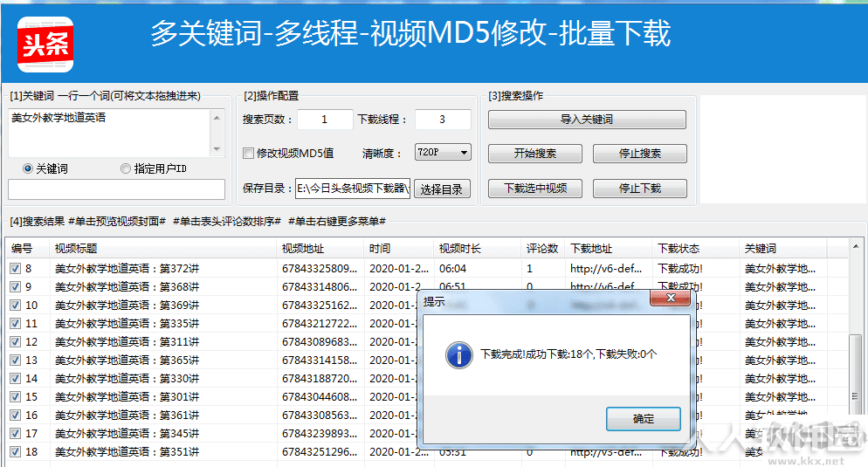Uncheck the checkbox for row 16

point(15,415)
